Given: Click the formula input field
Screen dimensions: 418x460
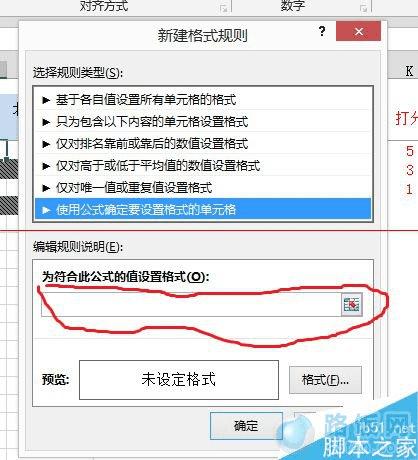Looking at the screenshot, I should click(x=191, y=304).
